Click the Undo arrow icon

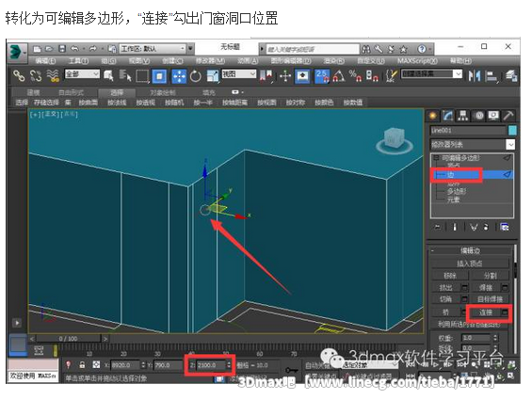point(74,49)
